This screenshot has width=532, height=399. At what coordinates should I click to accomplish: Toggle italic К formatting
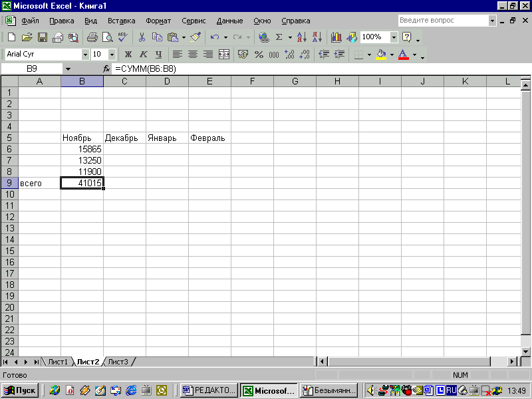[x=144, y=55]
